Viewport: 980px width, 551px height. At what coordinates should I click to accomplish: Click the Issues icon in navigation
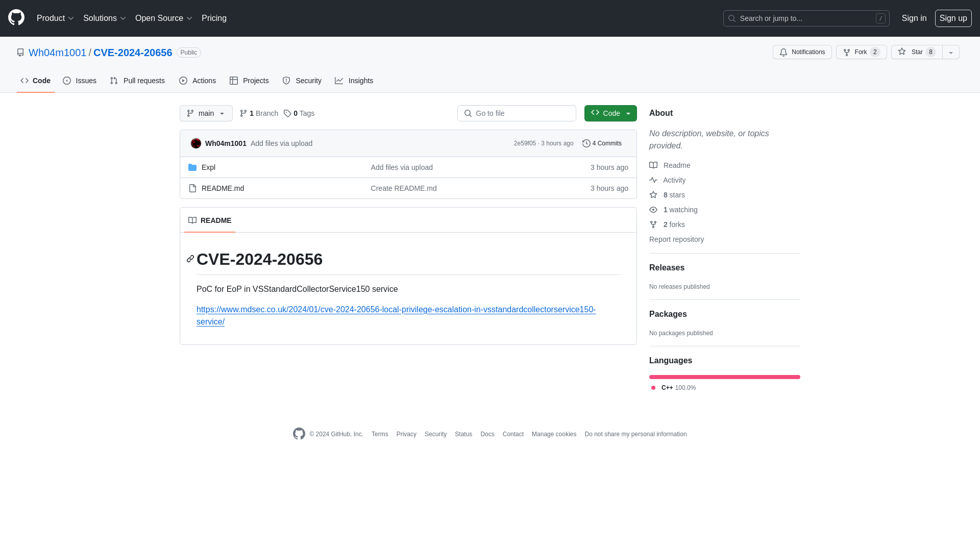pos(67,81)
